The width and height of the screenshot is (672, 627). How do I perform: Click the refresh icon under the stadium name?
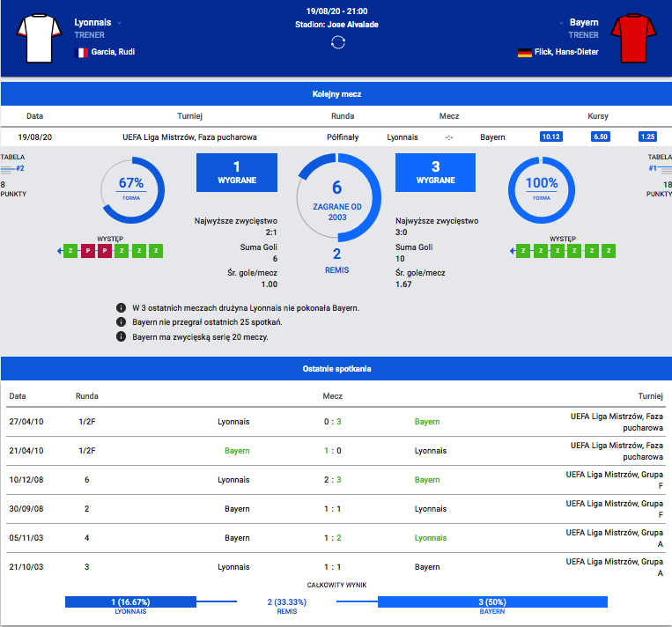click(x=337, y=43)
